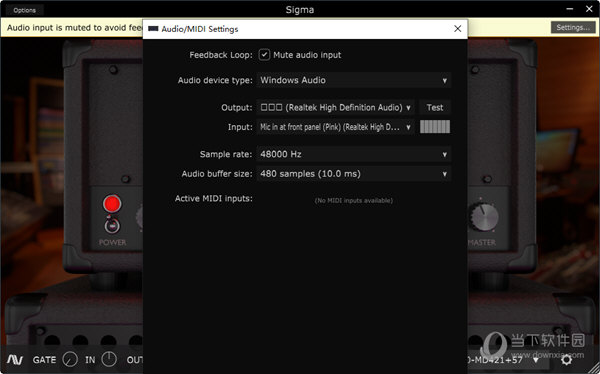The image size is (600, 374).
Task: Open the Audio device type dropdown
Action: [354, 80]
